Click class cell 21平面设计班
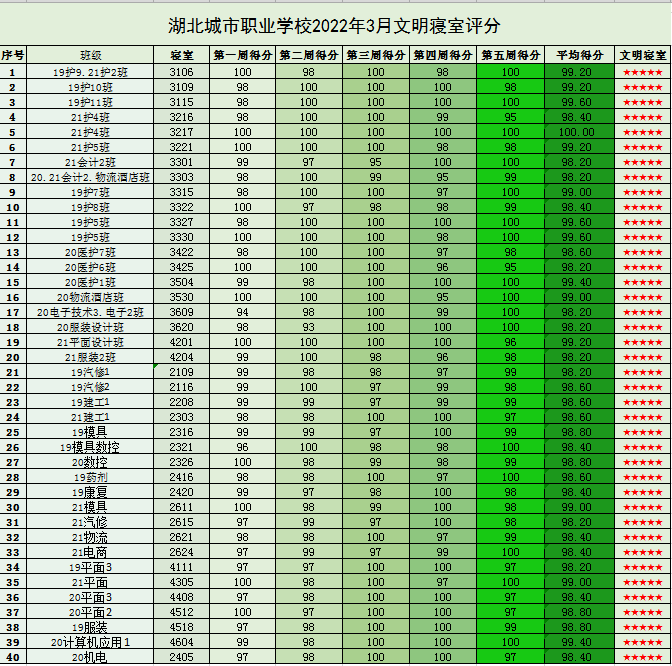 [x=90, y=342]
